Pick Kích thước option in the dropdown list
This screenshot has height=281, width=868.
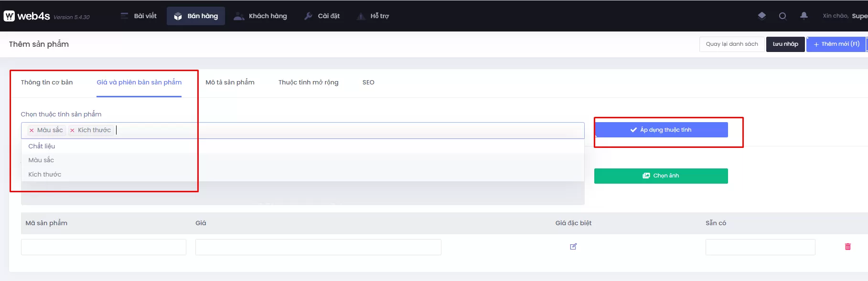[x=45, y=174]
